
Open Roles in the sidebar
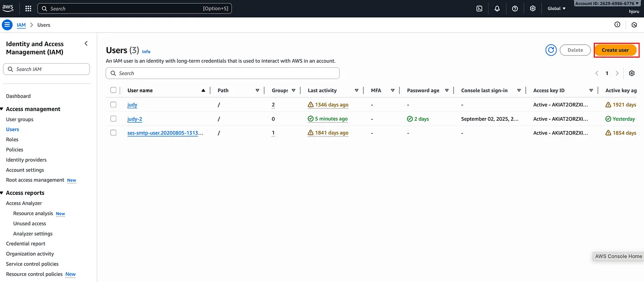12,140
